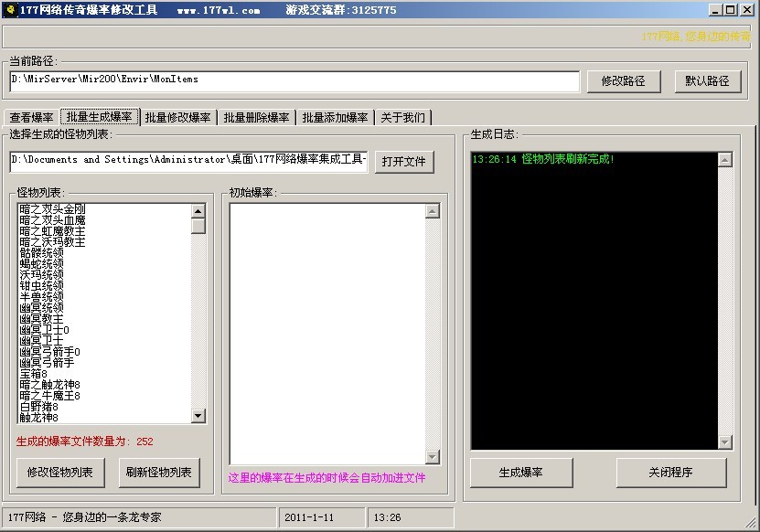Go to the 批量添加爆率 tab
Viewport: 760px width, 532px height.
(x=335, y=118)
